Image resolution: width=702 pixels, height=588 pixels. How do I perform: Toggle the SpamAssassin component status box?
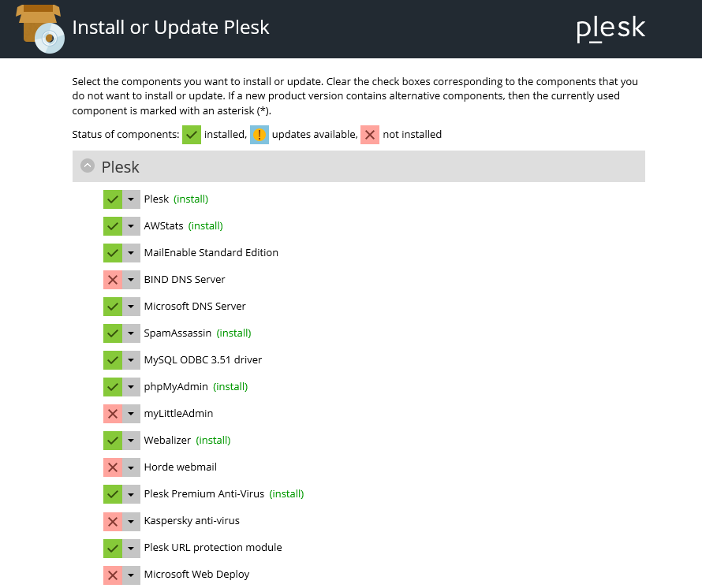tap(113, 333)
